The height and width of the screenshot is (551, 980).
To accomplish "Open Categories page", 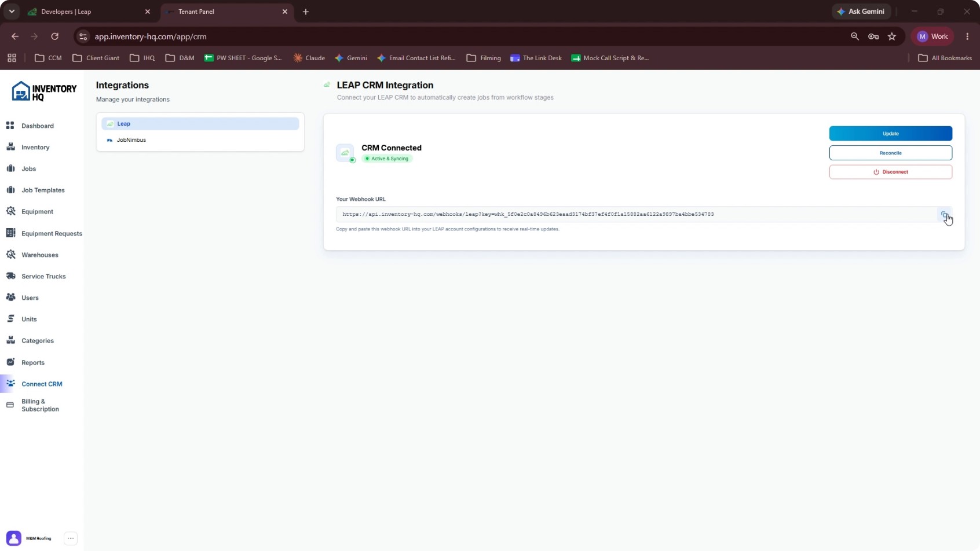I will (38, 340).
